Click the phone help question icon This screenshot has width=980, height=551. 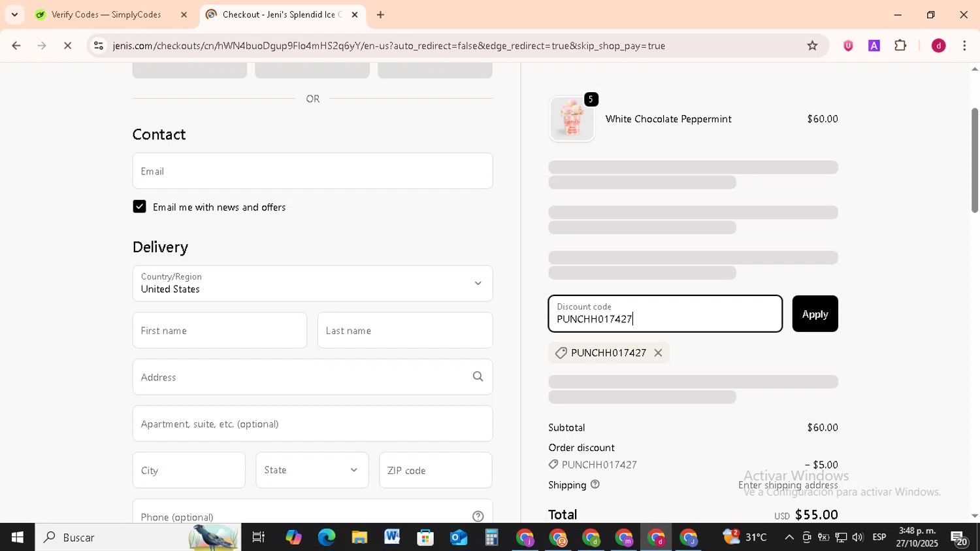tap(478, 516)
